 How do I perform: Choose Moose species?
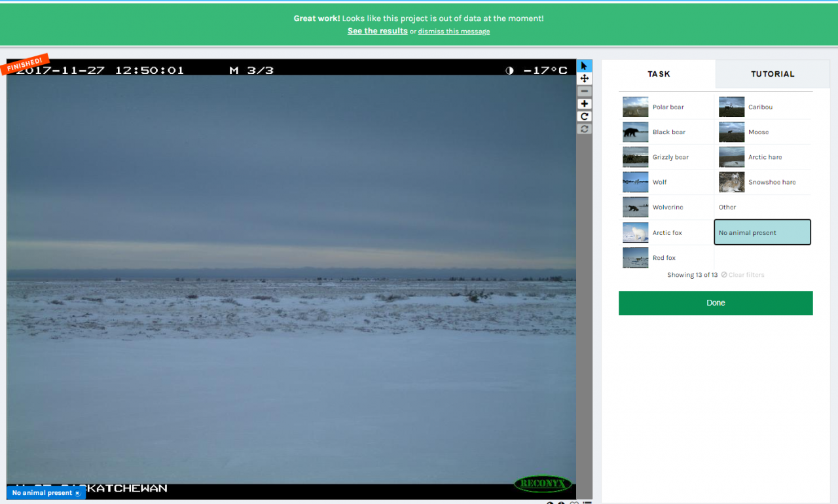point(763,132)
